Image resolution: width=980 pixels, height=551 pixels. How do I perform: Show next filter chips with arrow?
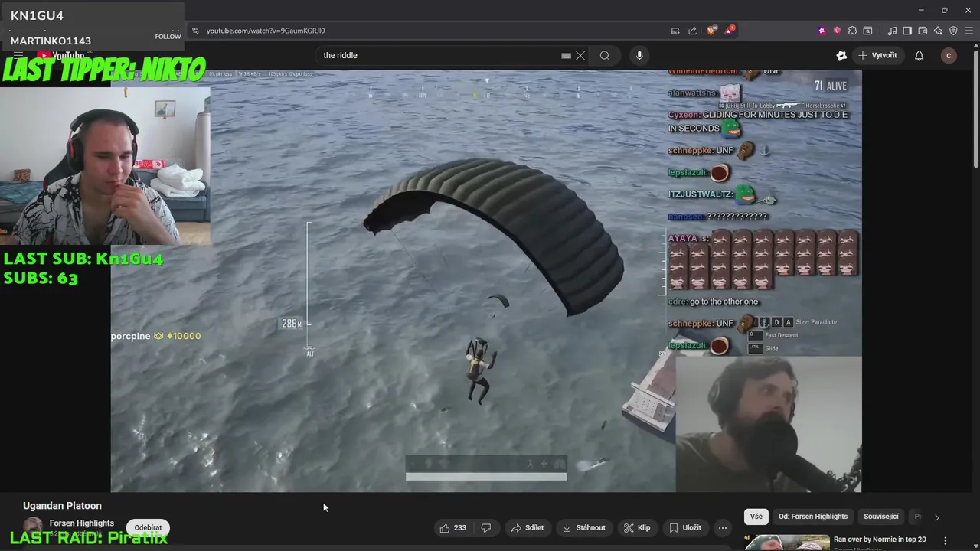[936, 517]
